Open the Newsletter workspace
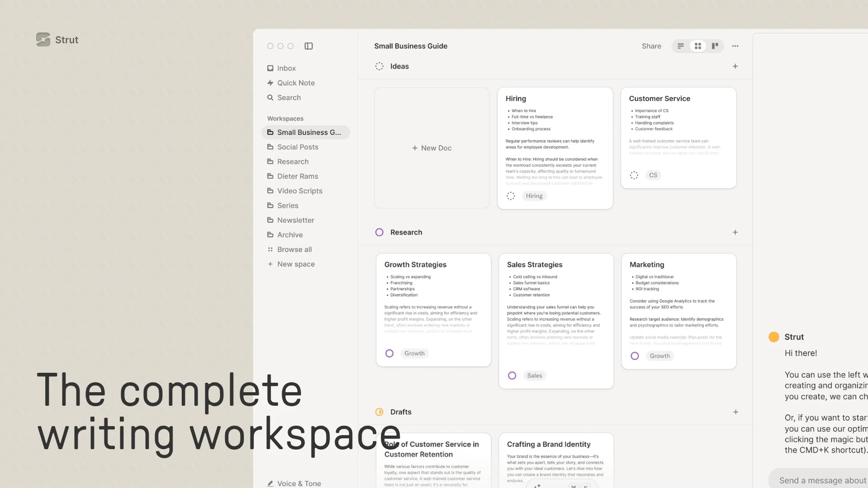The image size is (868, 488). pos(291,220)
